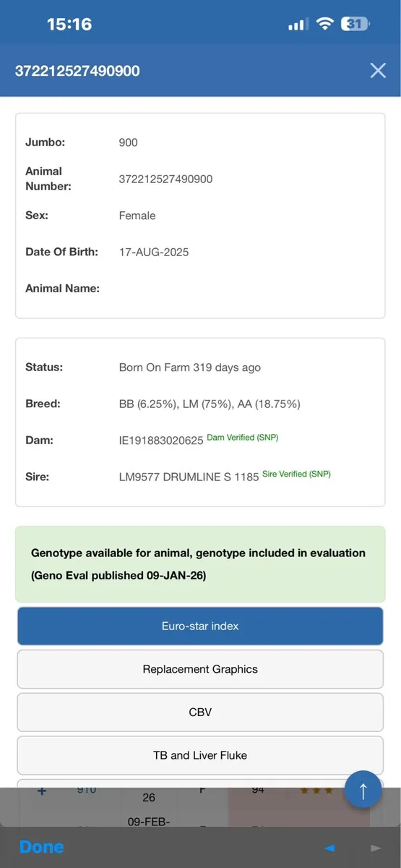401x868 pixels.
Task: Select sire LM9577 DRUMLINE S 1185
Action: tap(189, 477)
